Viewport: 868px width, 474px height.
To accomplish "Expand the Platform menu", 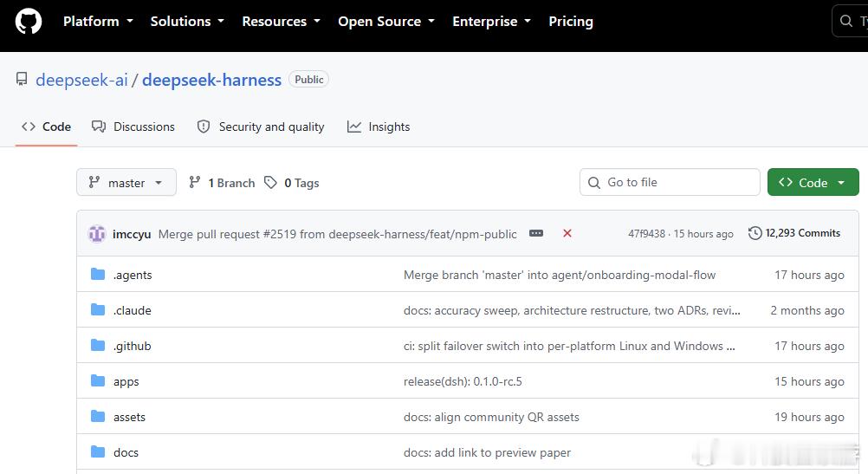I will pos(98,22).
